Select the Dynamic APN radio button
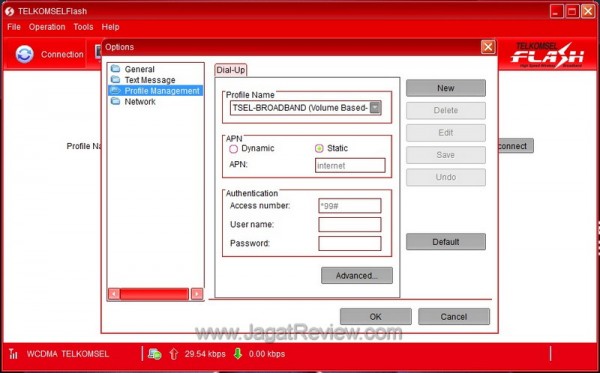 point(233,149)
